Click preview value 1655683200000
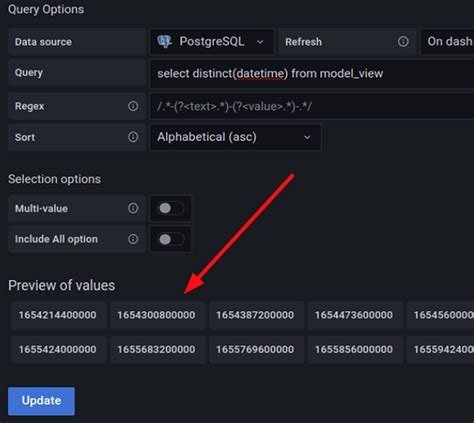The image size is (474, 423). (x=157, y=349)
